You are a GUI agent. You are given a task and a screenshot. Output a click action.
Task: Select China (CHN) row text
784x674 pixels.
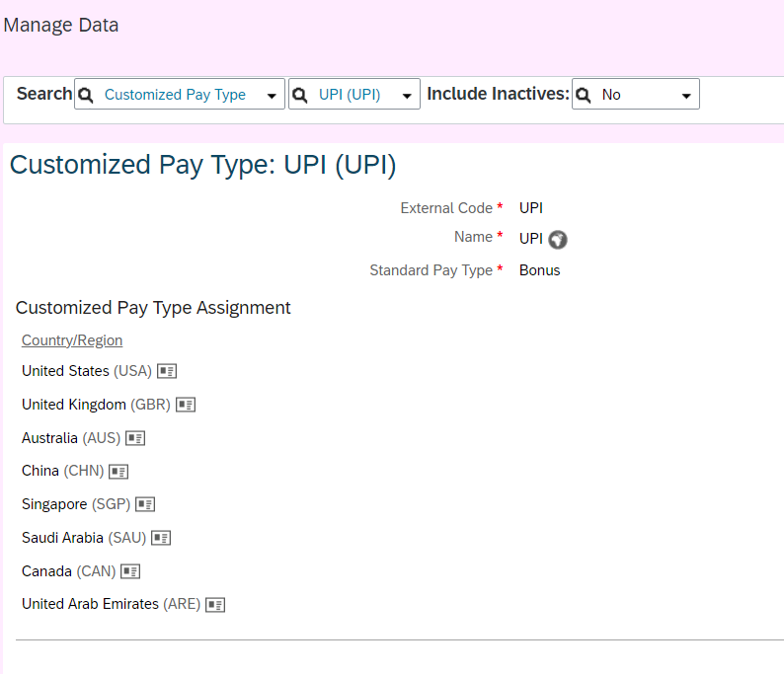point(62,471)
